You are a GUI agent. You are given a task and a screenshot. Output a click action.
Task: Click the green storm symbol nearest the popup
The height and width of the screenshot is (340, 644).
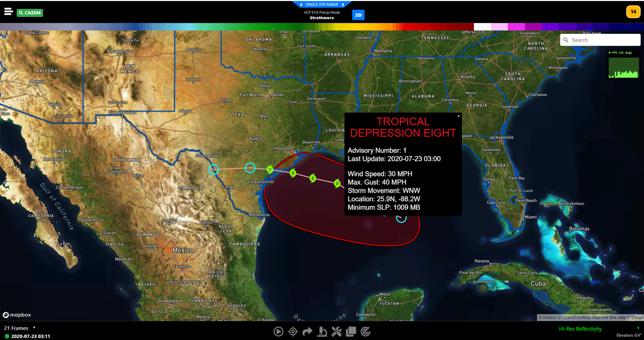click(x=337, y=183)
